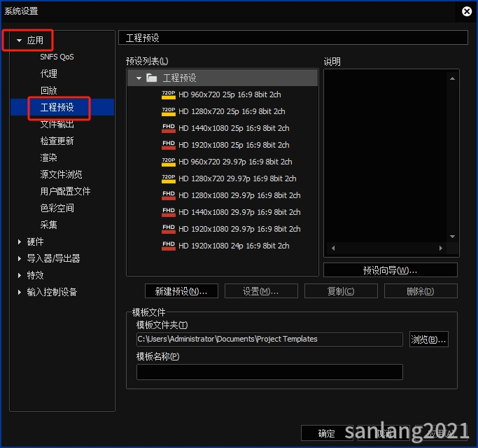Select preset text HD 960x720 29.97p 16:9 8bit 2ch
The width and height of the screenshot is (478, 448).
235,162
